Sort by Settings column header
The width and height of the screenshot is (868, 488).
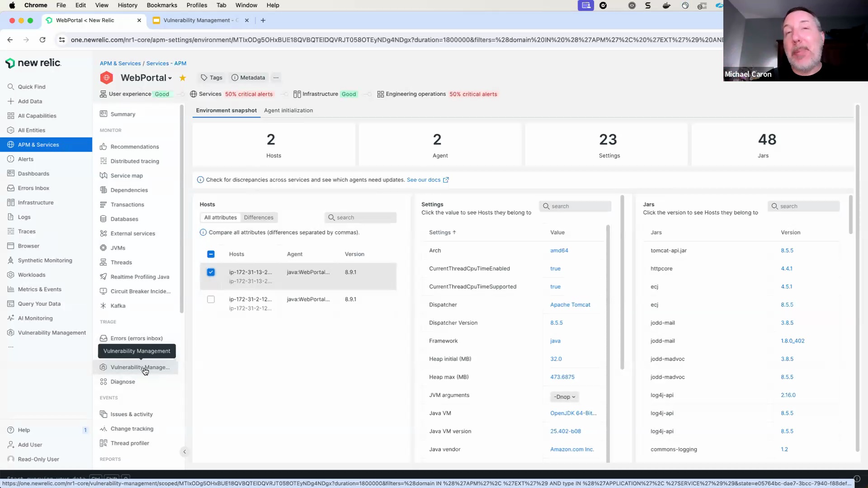[442, 232]
